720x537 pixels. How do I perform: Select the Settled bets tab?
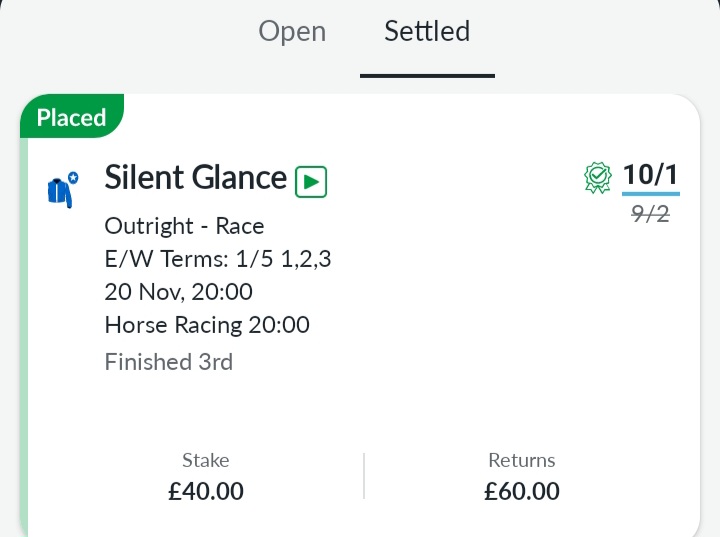coord(427,31)
